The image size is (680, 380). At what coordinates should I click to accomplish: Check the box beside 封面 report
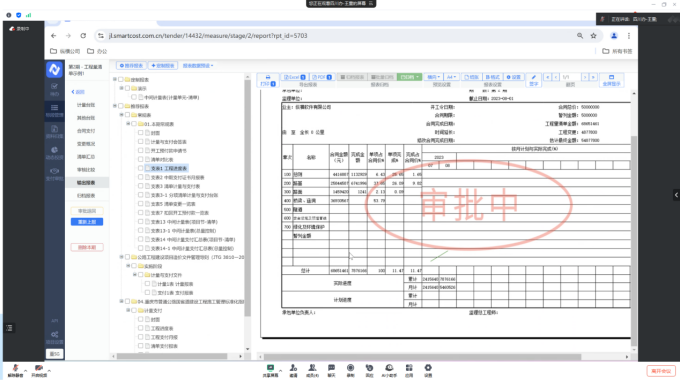(141, 133)
